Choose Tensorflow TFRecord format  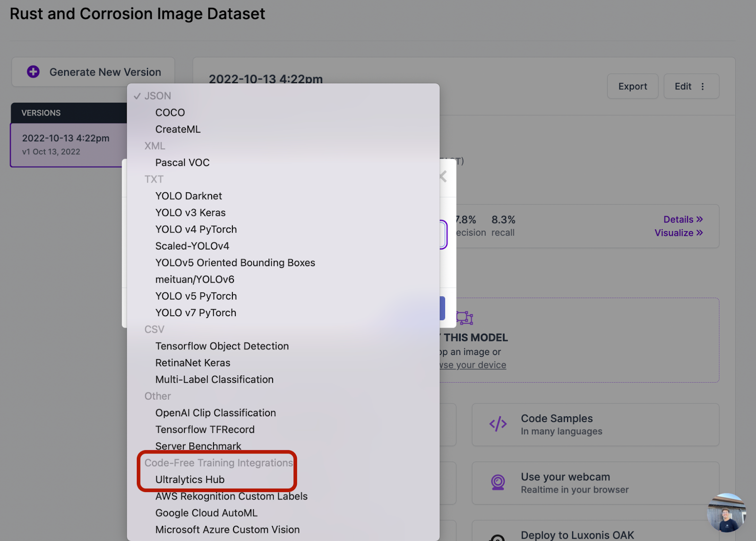[205, 429]
